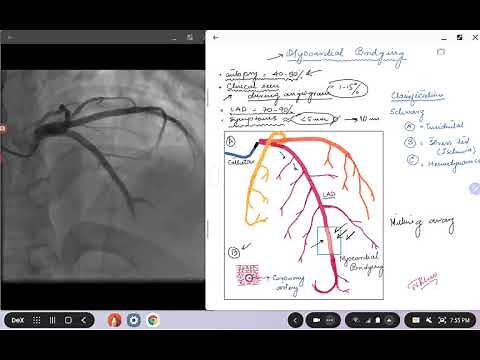Image resolution: width=480 pixels, height=360 pixels.
Task: Go back in the angiogram video window
Action: (11, 37)
